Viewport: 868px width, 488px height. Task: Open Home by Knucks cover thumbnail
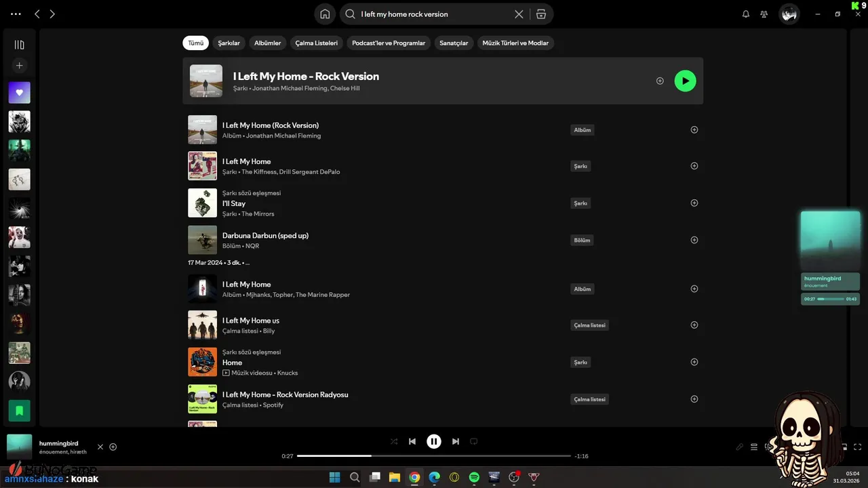(x=202, y=362)
